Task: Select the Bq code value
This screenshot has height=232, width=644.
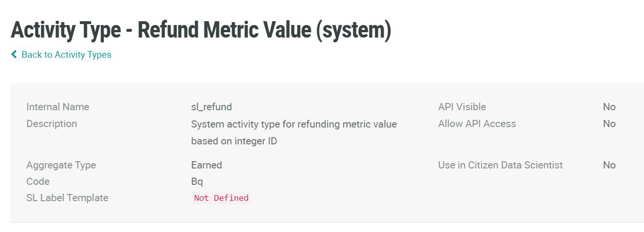Action: click(197, 181)
